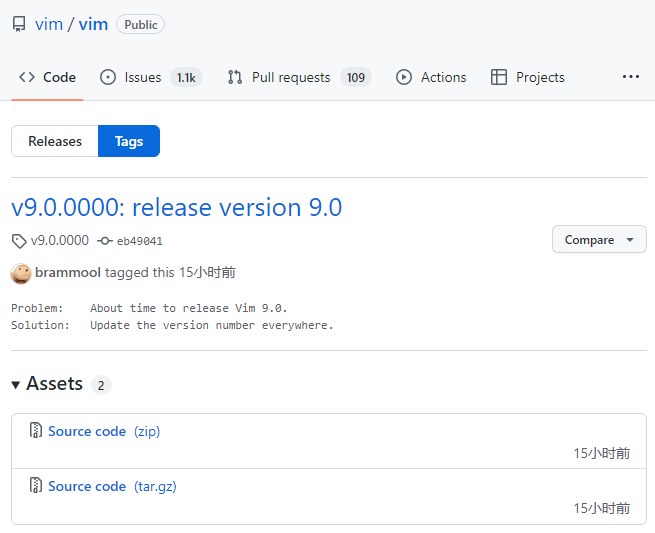Screen dimensions: 655x533
Task: Click the 15小时前 time on tar.gz row
Action: coord(602,508)
